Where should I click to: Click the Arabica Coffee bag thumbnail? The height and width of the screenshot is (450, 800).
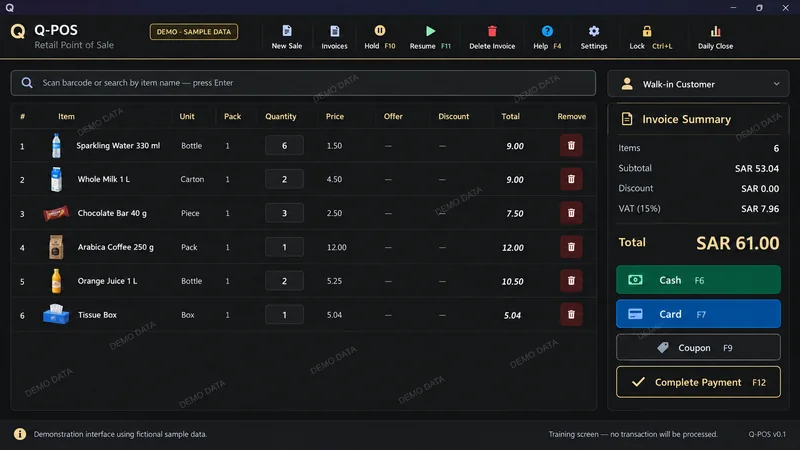(56, 247)
